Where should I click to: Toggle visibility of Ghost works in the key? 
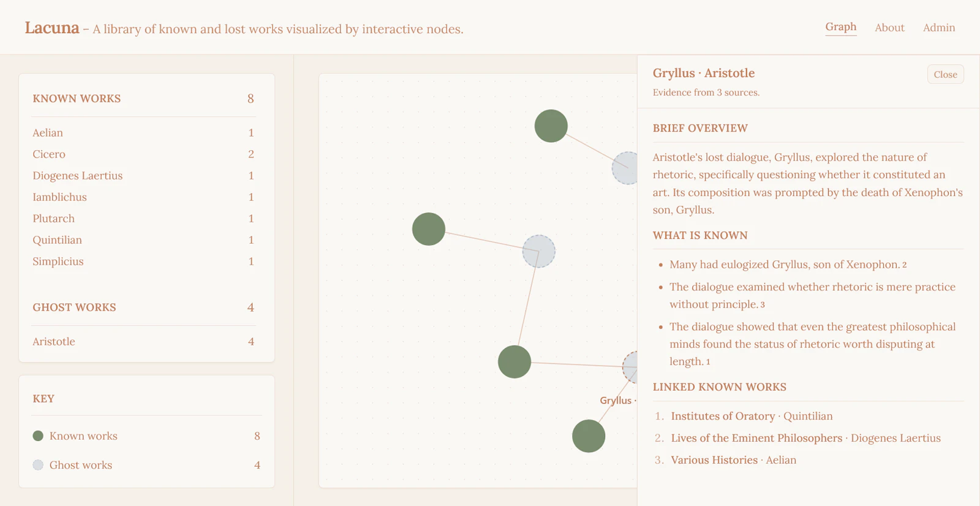[81, 464]
